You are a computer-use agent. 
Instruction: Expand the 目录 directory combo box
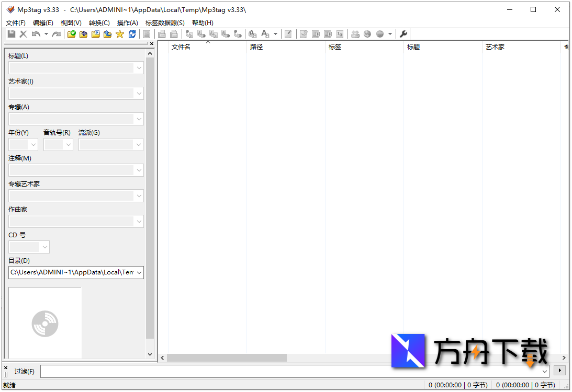(139, 272)
